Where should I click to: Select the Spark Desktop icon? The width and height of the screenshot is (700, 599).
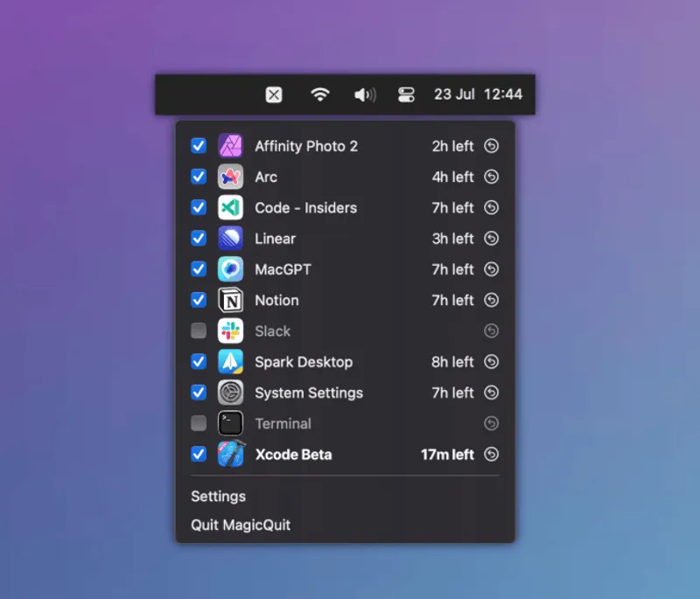pos(230,361)
